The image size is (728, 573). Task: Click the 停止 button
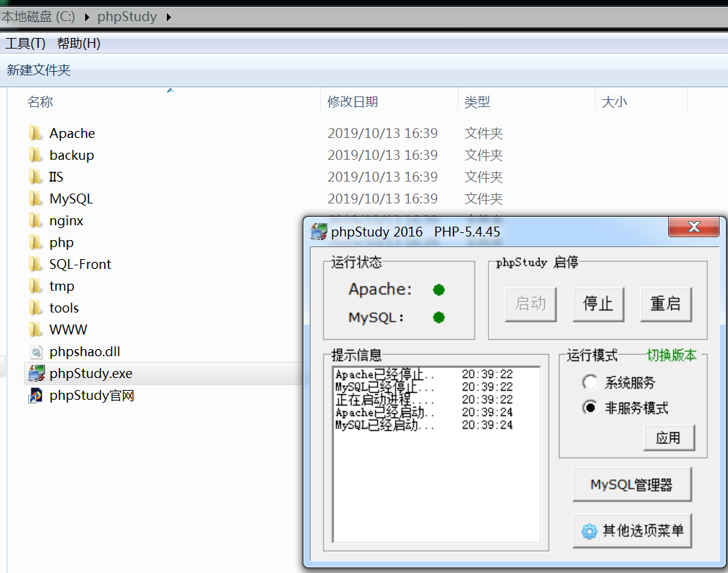pyautogui.click(x=598, y=304)
